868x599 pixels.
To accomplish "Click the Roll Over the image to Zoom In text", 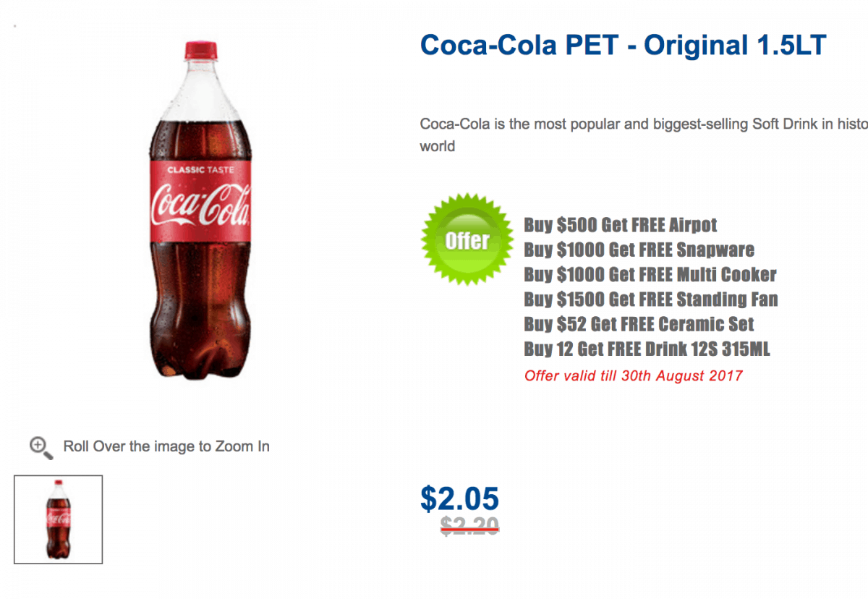I will 166,446.
